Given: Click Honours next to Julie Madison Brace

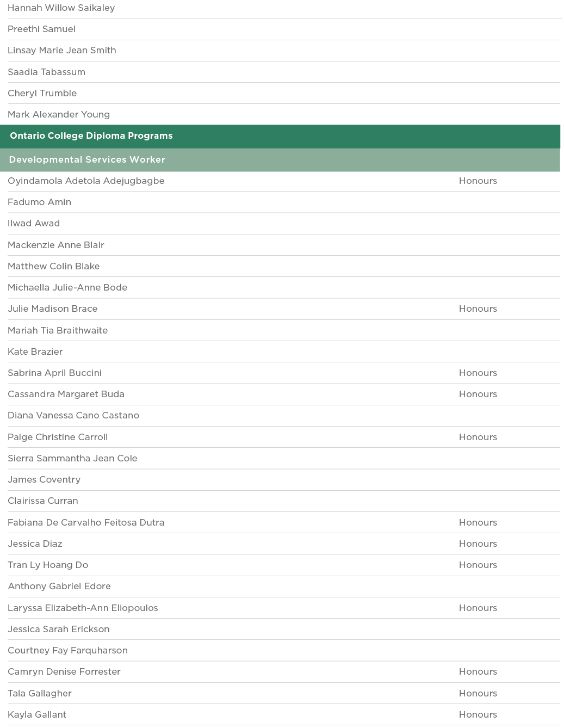Looking at the screenshot, I should tap(478, 309).
